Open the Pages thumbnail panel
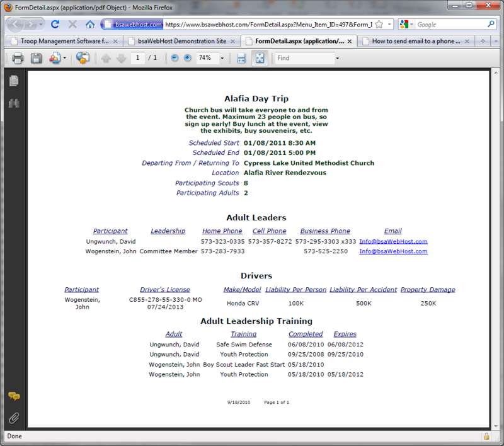This screenshot has height=446, width=504. click(x=14, y=81)
